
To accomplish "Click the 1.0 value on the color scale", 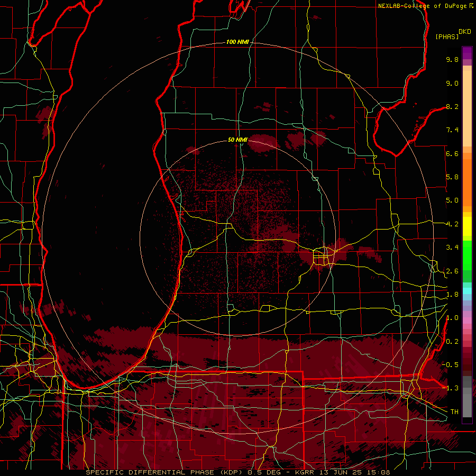I will coord(452,318).
